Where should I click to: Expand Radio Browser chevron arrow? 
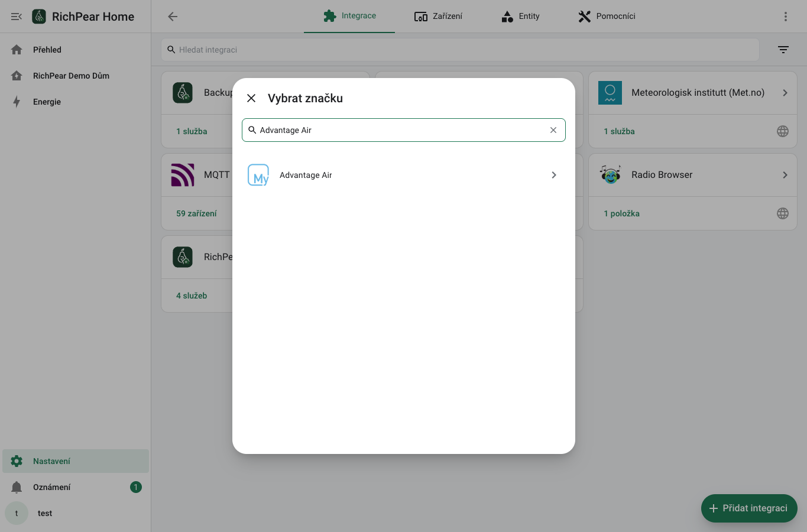tap(785, 175)
